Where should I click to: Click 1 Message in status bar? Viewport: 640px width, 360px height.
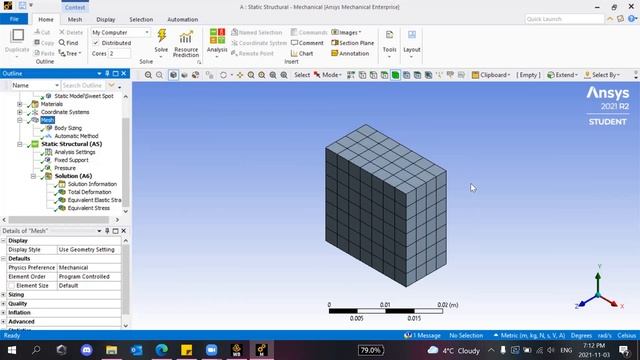[422, 336]
